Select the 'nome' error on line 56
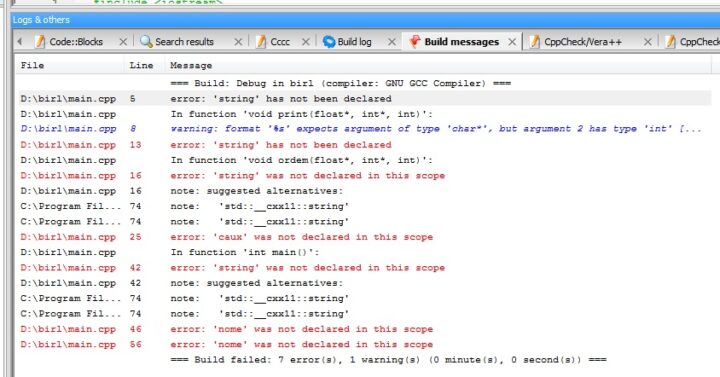The image size is (720, 377). tap(363, 344)
